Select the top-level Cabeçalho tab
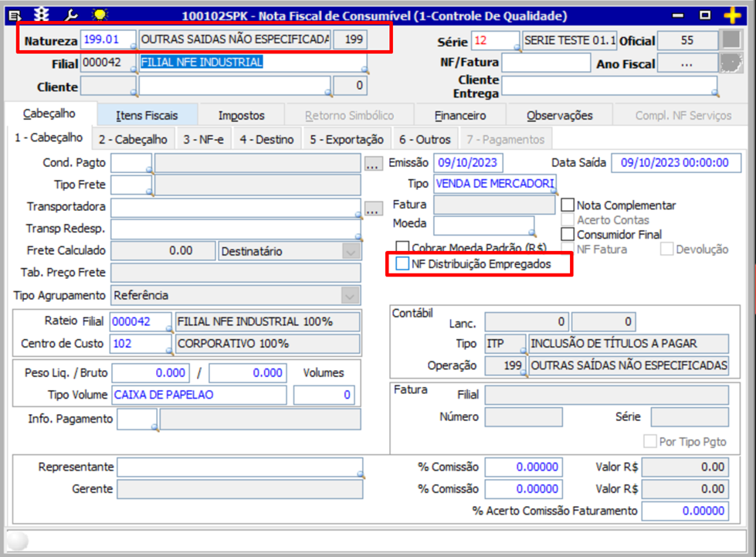The height and width of the screenshot is (557, 756). click(x=49, y=114)
